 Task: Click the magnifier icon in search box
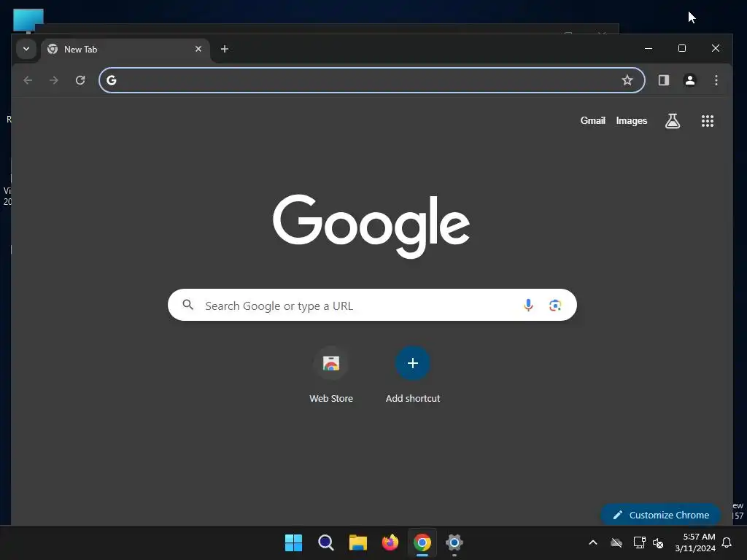[188, 305]
